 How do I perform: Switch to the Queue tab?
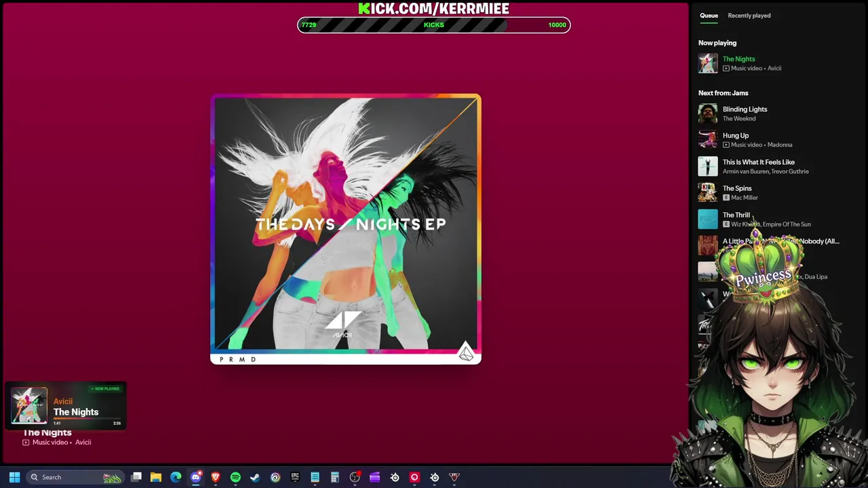(x=709, y=16)
